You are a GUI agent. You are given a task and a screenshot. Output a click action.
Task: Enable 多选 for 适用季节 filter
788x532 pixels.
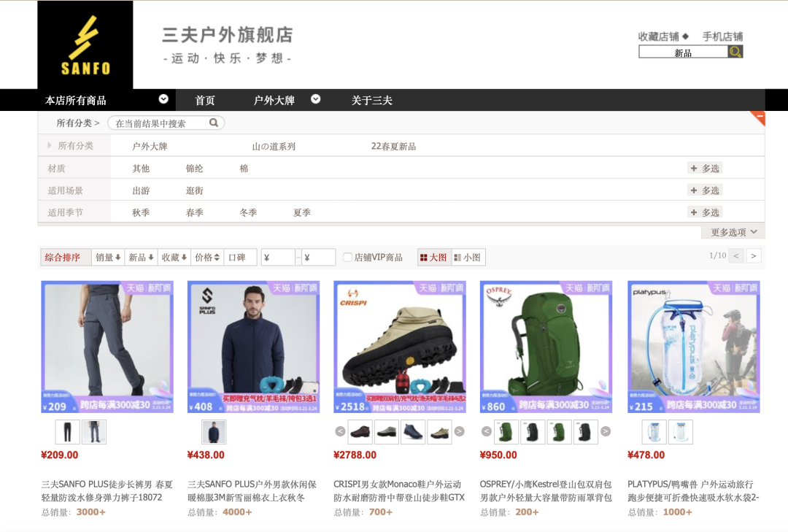click(705, 212)
